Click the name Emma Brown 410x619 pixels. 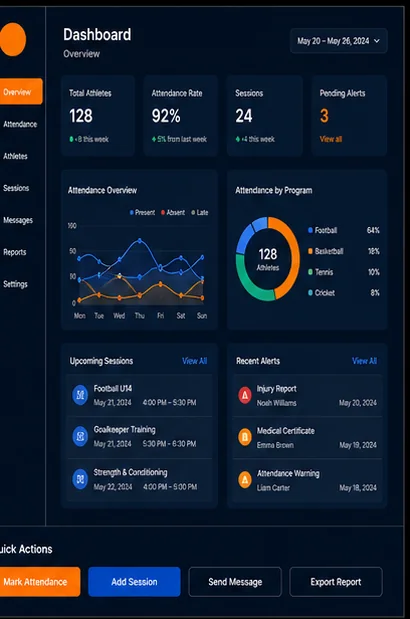tap(275, 445)
